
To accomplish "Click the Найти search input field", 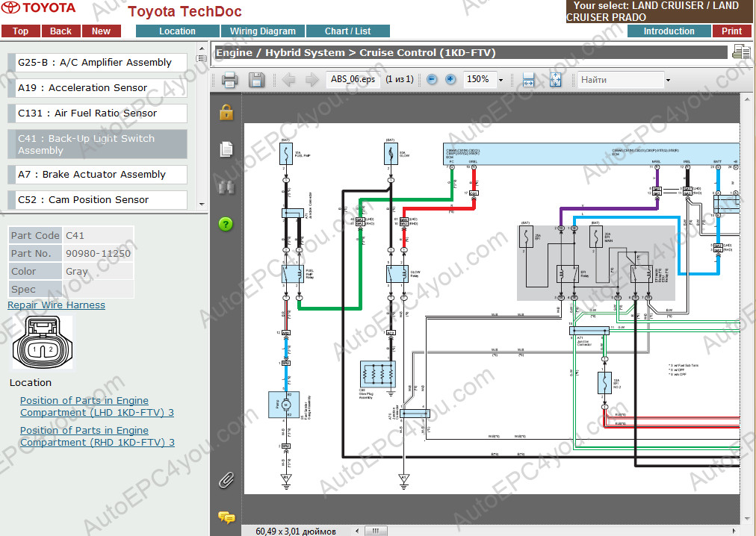I will 619,80.
